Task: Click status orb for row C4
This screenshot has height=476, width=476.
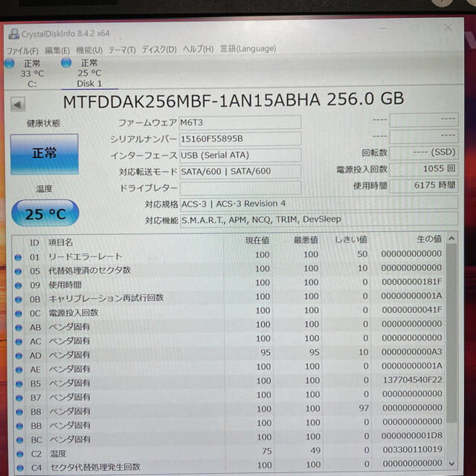Action: 20,468
